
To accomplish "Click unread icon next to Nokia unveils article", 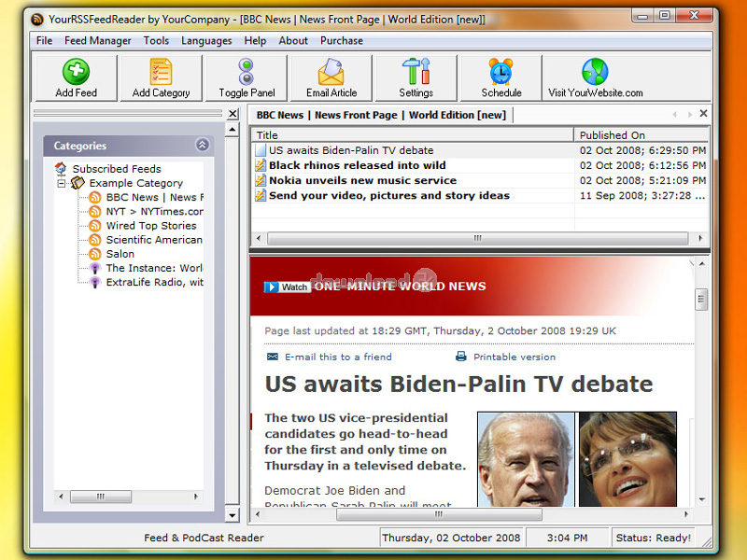I will point(261,180).
